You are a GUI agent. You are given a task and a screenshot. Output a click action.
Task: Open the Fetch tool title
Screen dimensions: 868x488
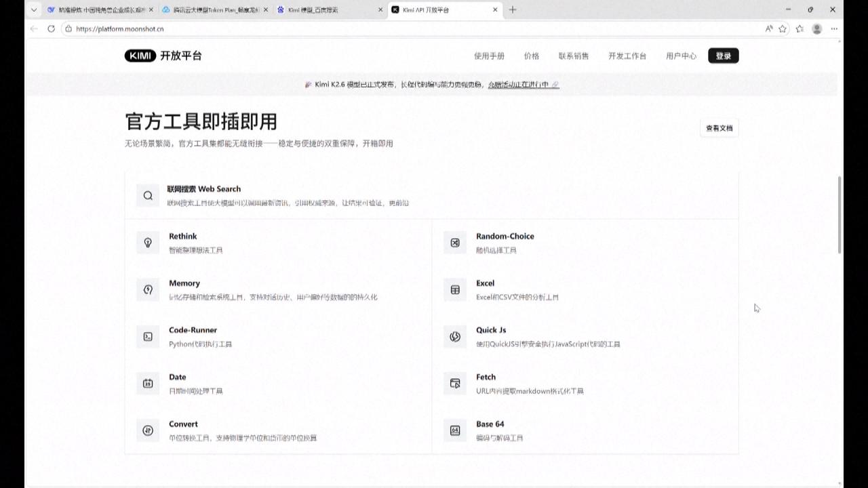pyautogui.click(x=486, y=377)
